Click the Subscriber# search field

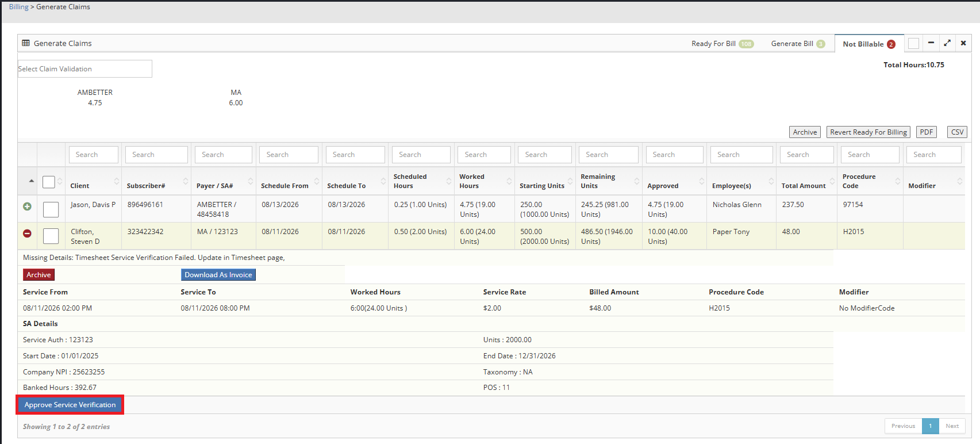[156, 155]
